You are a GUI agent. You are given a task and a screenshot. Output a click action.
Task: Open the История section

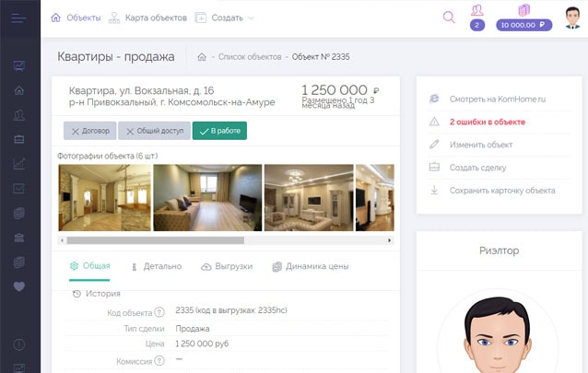[97, 294]
